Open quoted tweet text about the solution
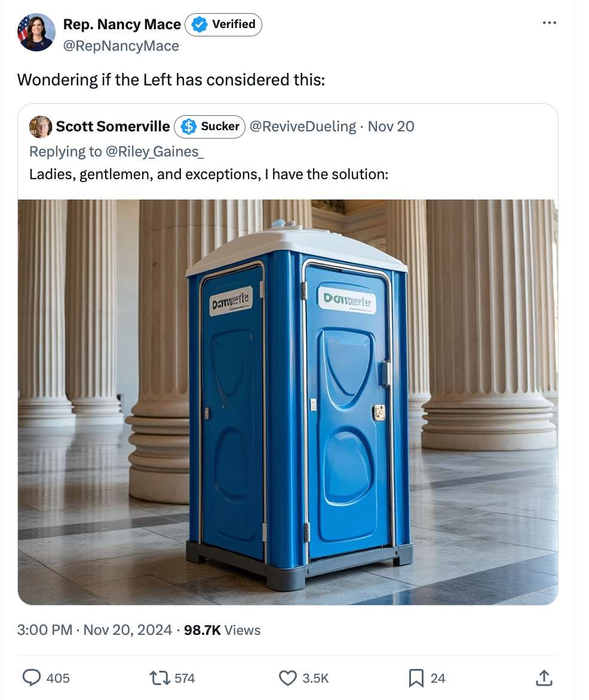Screen dimensions: 589x700 (208, 174)
